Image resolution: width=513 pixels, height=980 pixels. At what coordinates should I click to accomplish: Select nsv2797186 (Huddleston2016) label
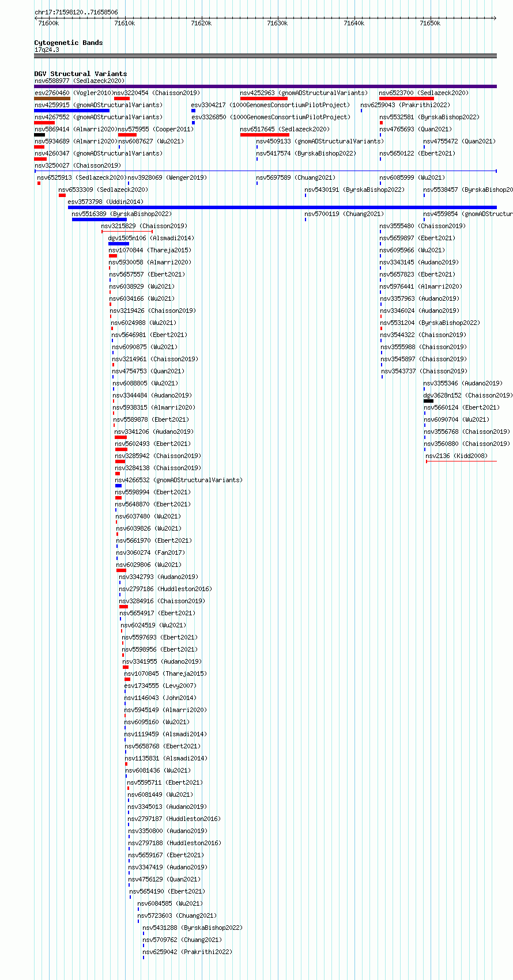(x=165, y=589)
